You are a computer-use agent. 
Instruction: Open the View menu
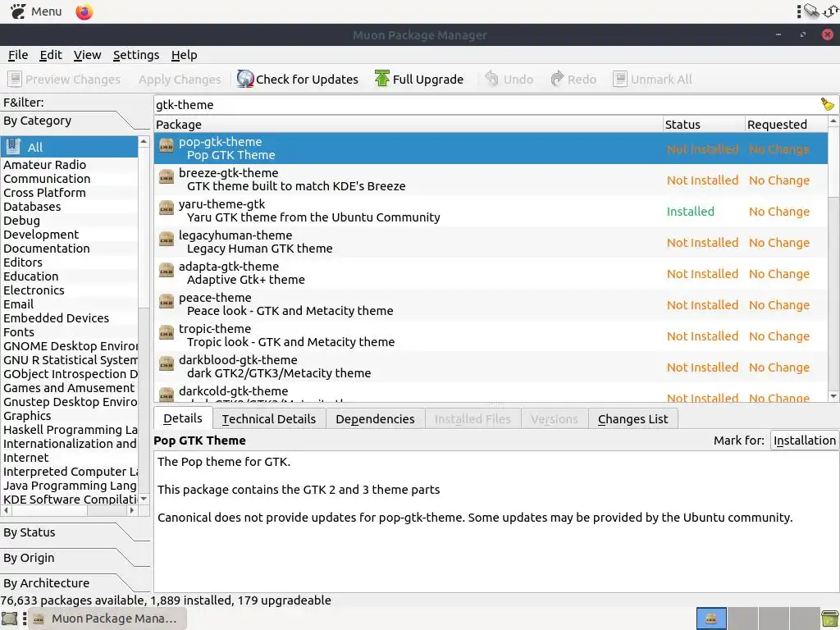[x=87, y=55]
